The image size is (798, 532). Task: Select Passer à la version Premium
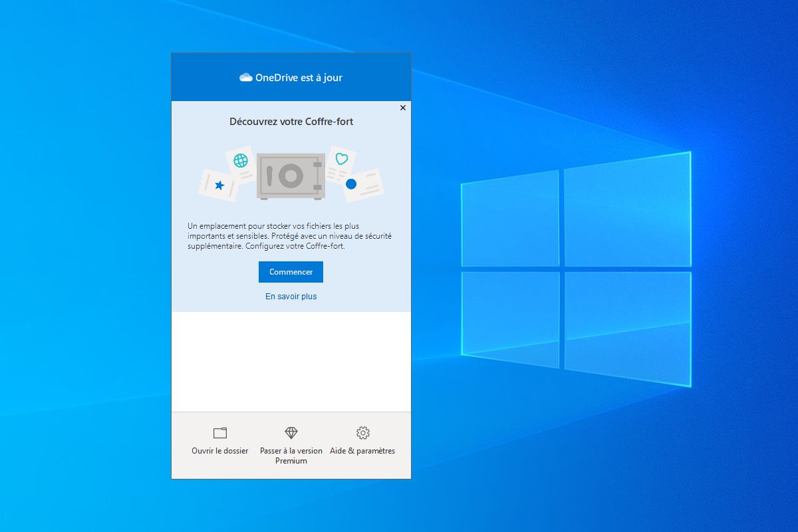pos(291,456)
